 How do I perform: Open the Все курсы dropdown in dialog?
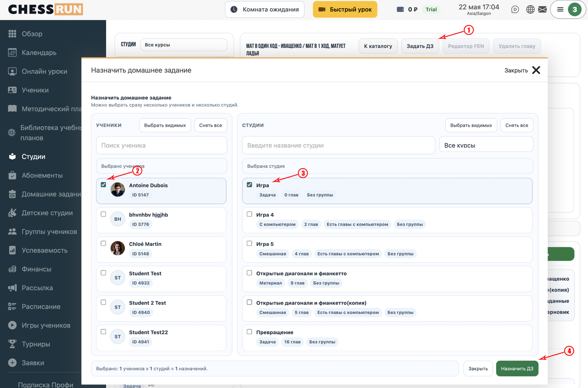click(486, 145)
